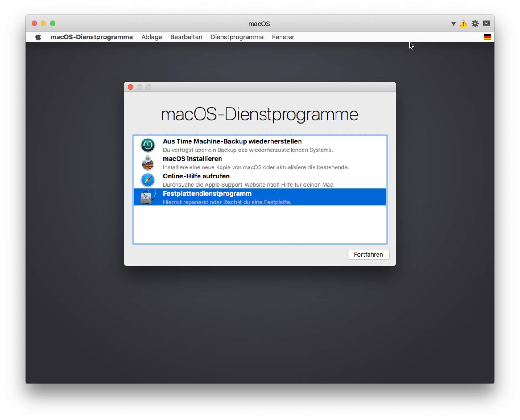Minimize the outer macOS window
The width and height of the screenshot is (520, 420).
click(x=43, y=23)
